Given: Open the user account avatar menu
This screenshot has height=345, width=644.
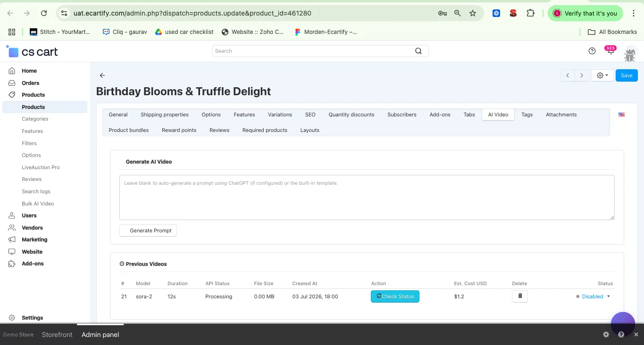Looking at the screenshot, I should (630, 54).
